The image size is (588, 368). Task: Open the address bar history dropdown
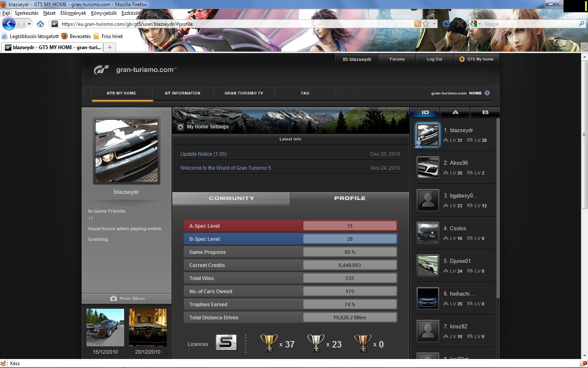[x=434, y=24]
